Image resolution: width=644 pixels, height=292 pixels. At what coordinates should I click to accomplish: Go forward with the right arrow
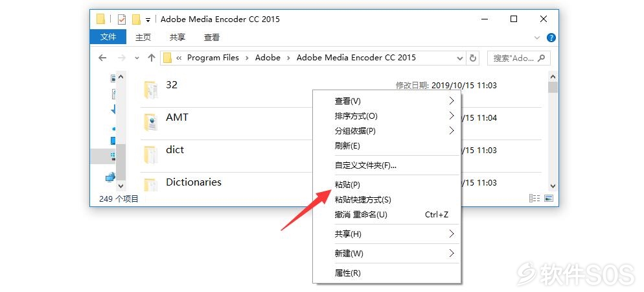pos(122,58)
